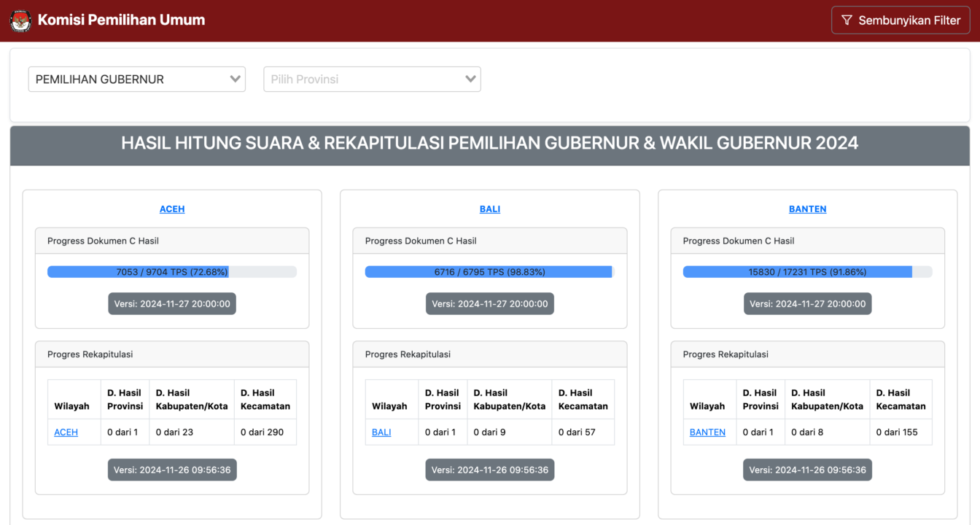Open the BALI province card title link
Screen dimensions: 980x525
pos(490,209)
